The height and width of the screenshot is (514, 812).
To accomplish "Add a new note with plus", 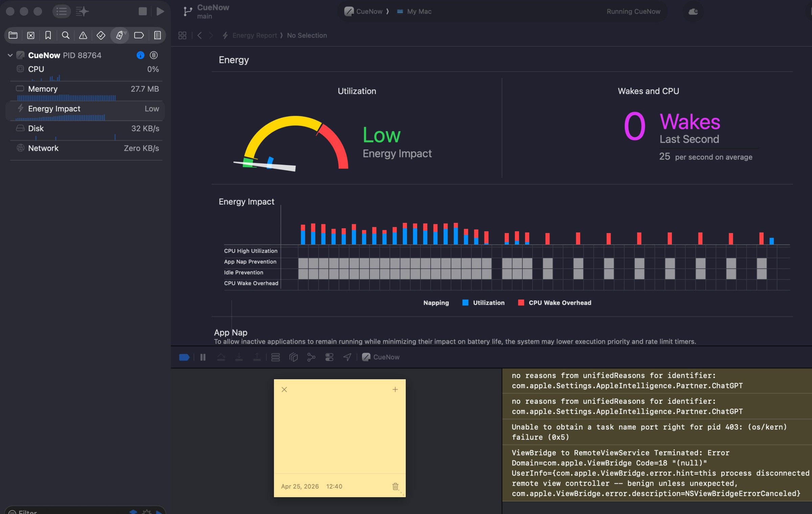I will click(x=395, y=390).
